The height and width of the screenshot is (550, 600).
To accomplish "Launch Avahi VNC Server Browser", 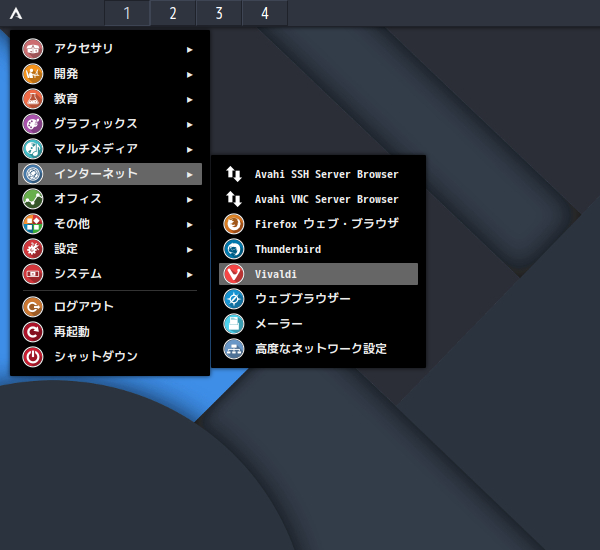I will click(318, 199).
